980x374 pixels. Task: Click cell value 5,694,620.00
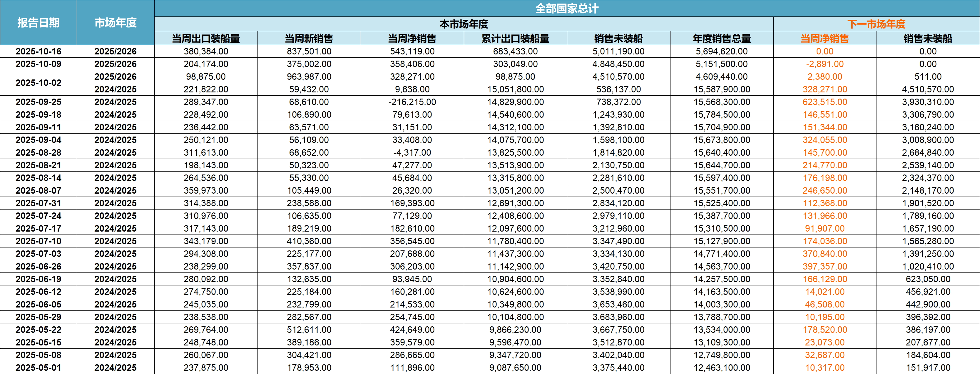point(721,51)
